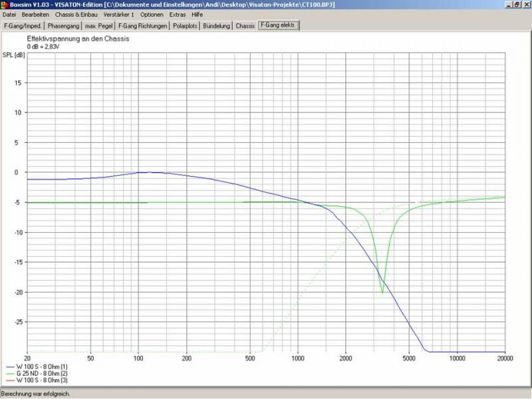Open the Bearbeiten menu

[x=35, y=14]
